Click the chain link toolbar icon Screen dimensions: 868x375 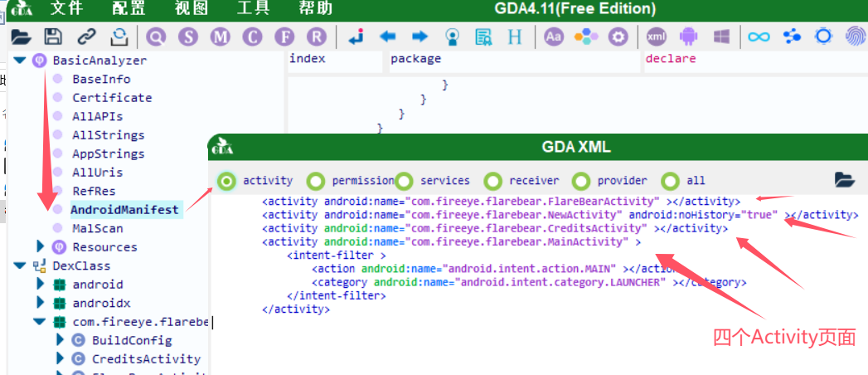click(x=85, y=37)
